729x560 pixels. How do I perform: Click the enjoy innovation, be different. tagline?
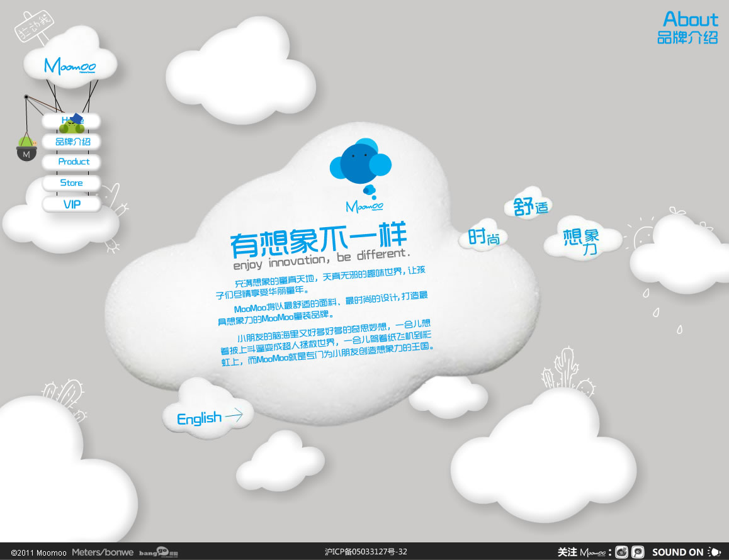click(x=322, y=259)
